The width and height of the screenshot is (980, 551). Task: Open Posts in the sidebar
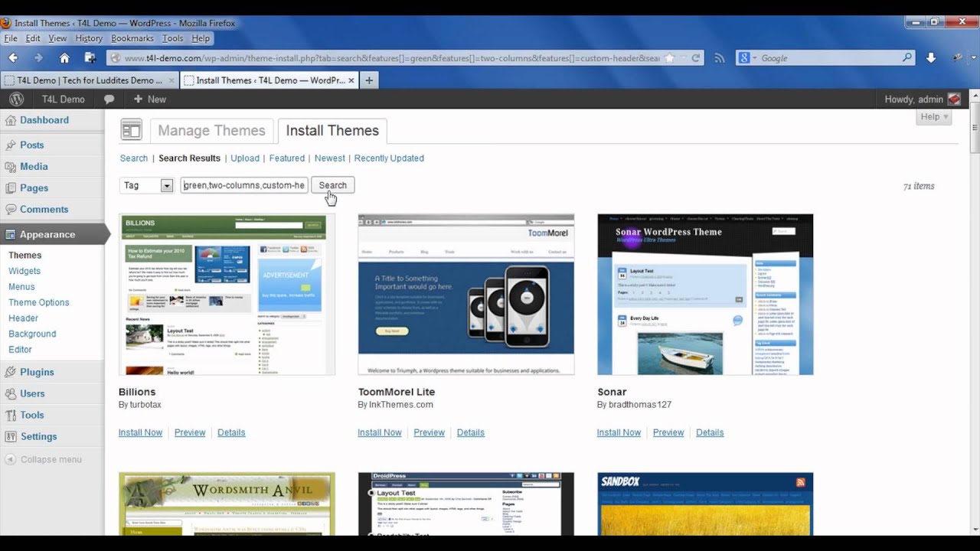(x=31, y=145)
